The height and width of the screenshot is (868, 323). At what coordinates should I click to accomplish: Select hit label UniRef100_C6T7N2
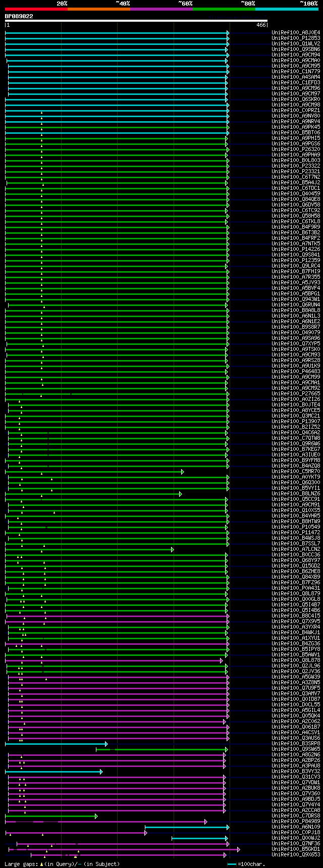point(296,177)
